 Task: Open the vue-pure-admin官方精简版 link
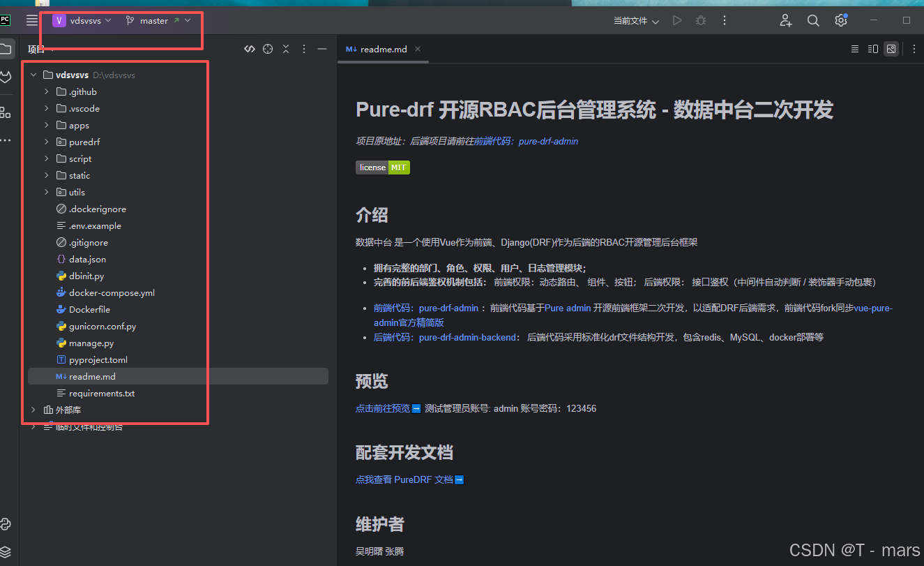click(x=633, y=315)
